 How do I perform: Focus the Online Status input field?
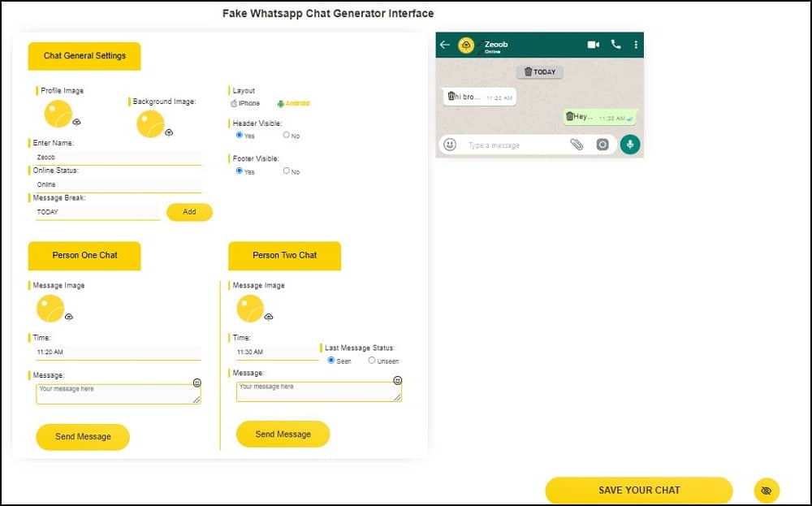tap(118, 185)
